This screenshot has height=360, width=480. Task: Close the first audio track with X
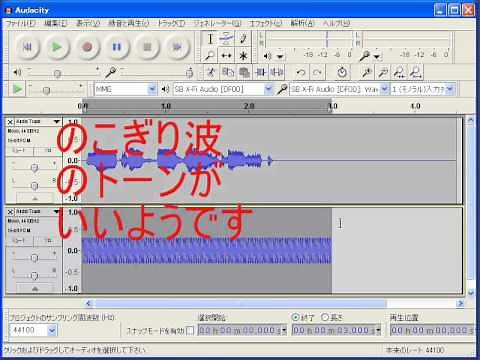pos(10,122)
